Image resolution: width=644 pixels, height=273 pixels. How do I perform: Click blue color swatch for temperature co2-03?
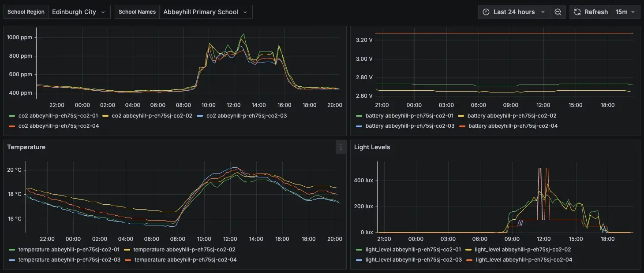12,260
